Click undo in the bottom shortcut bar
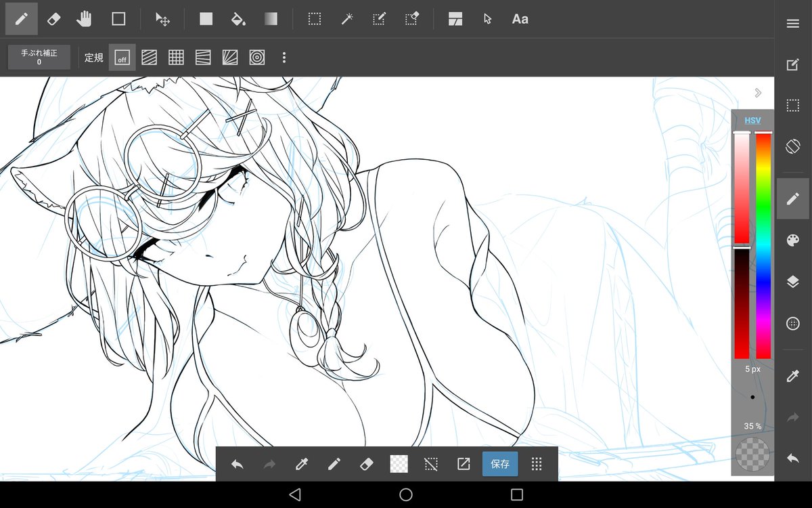Viewport: 812px width, 508px height. point(237,464)
